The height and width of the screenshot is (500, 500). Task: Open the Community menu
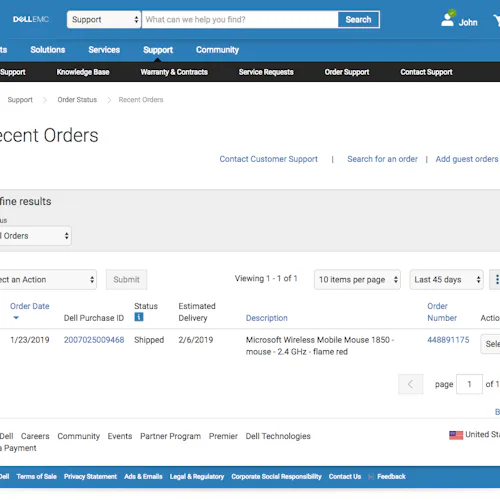click(x=217, y=50)
